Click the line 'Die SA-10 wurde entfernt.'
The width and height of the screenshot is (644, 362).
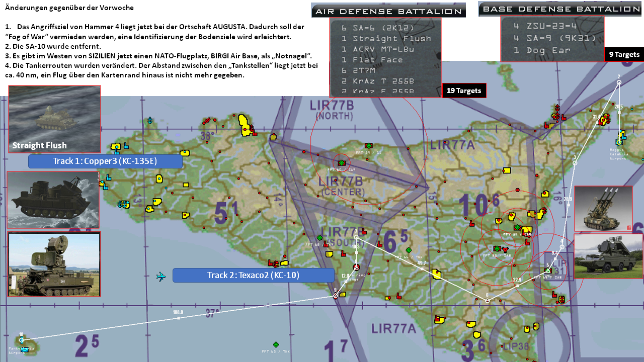click(53, 46)
